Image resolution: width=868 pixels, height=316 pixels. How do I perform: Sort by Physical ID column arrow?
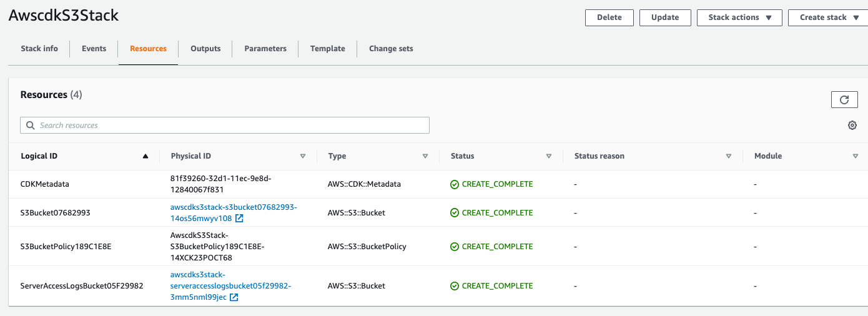pos(303,156)
